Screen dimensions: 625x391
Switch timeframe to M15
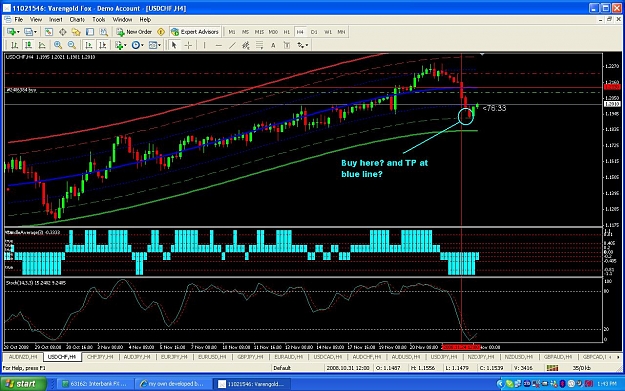tap(259, 32)
